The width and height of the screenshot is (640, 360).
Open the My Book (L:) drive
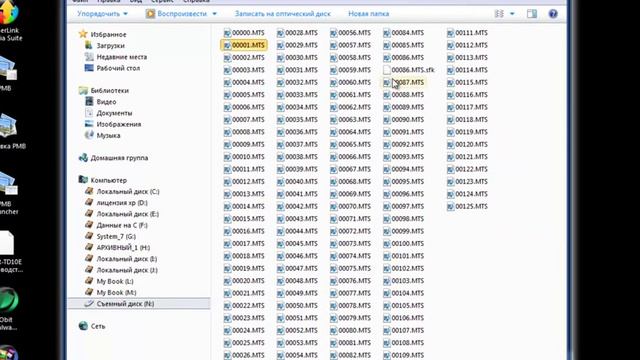click(x=115, y=281)
